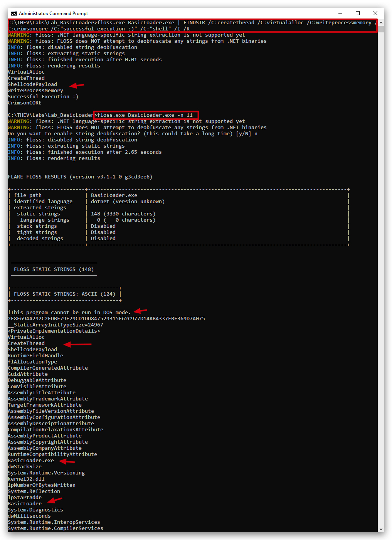392x540 pixels.
Task: Select '!This program cannot be run in DOS mode.'
Action: tap(69, 313)
